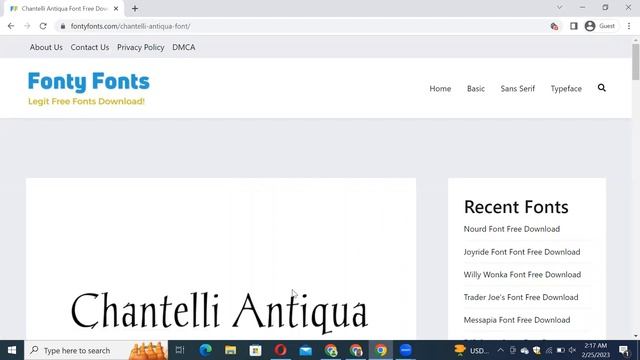Launch Microsoft Edge from taskbar
Viewport: 640px width, 360px height.
205,350
